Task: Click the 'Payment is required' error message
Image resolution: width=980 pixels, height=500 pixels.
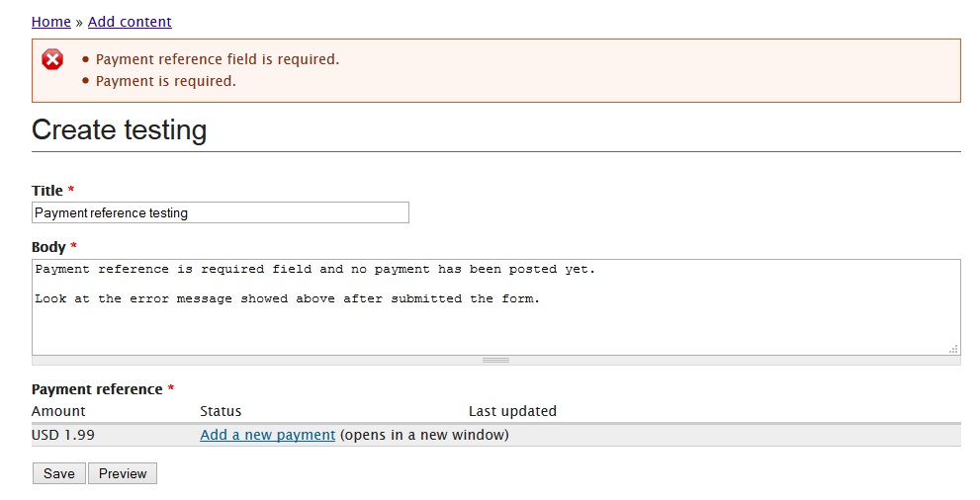Action: pyautogui.click(x=165, y=81)
